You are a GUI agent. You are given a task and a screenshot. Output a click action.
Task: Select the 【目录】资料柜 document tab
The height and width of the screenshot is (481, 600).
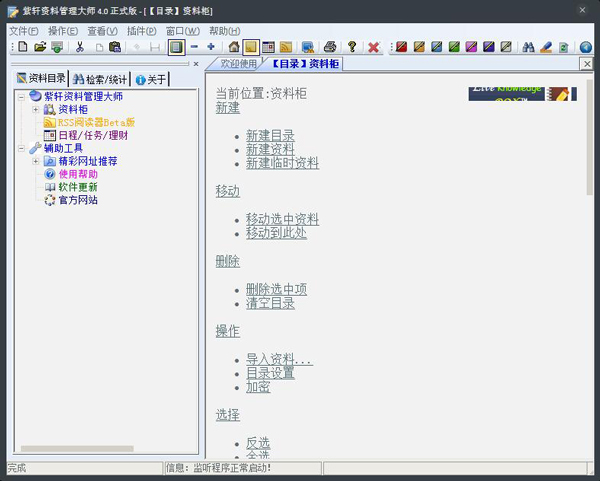coord(305,64)
